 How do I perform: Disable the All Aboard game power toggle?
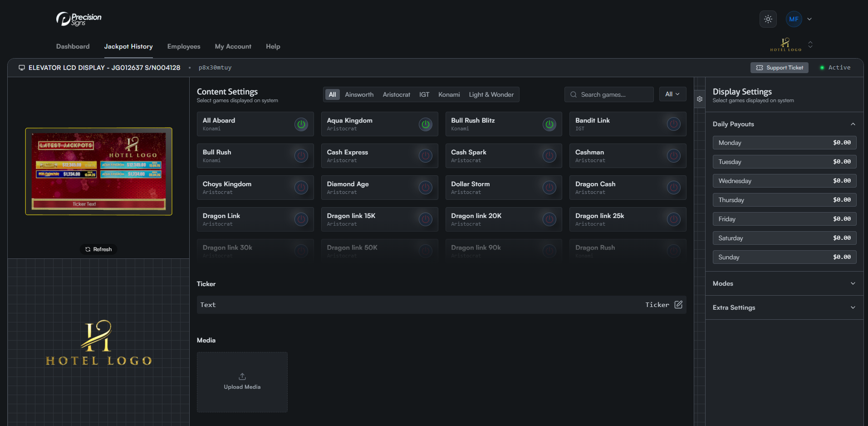pyautogui.click(x=301, y=124)
